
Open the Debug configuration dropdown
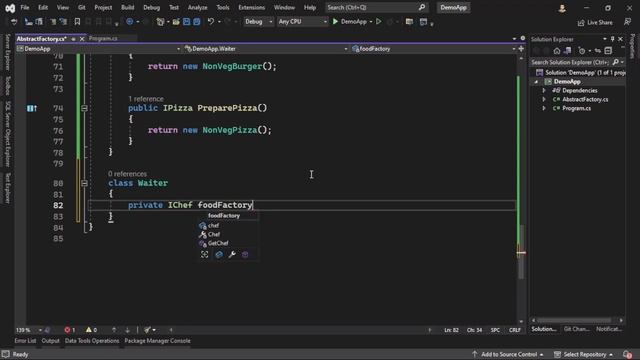coord(258,22)
